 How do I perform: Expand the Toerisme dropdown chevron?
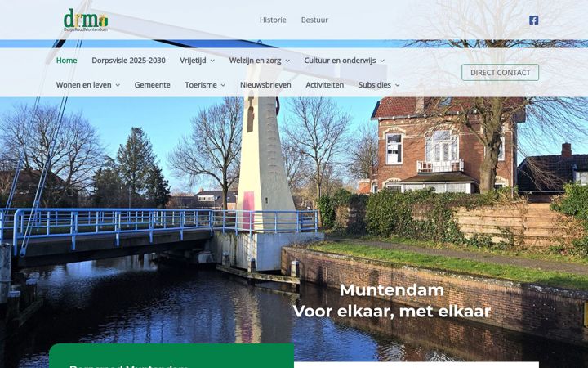(x=223, y=85)
